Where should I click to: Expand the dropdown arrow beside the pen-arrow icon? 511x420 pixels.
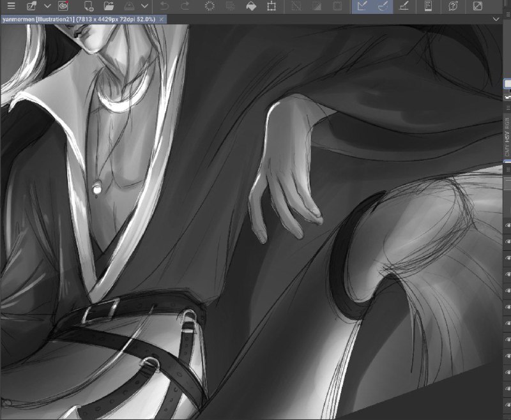click(47, 6)
